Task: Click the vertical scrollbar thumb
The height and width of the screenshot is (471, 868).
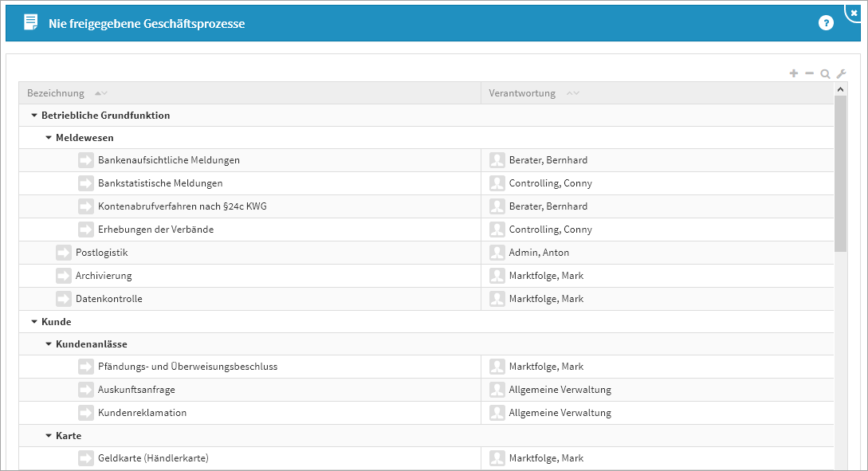Action: point(840,171)
